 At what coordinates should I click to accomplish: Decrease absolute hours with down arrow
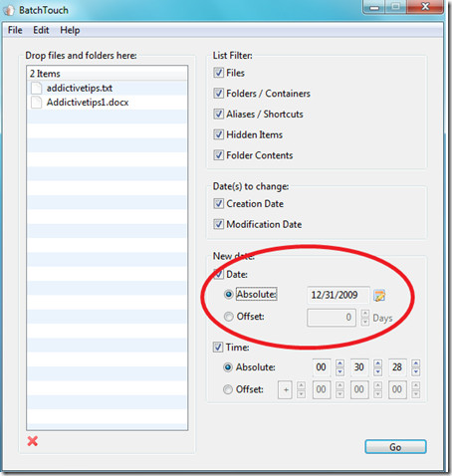[x=339, y=371]
